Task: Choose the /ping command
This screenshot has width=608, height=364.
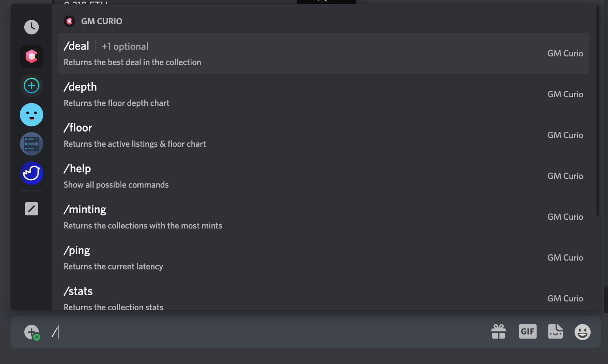Action: [x=323, y=258]
